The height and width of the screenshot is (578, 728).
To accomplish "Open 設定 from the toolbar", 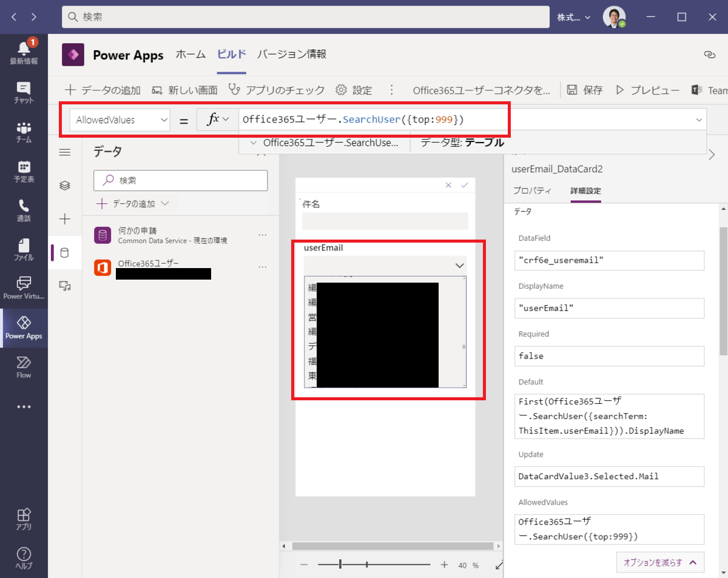I will pyautogui.click(x=354, y=90).
